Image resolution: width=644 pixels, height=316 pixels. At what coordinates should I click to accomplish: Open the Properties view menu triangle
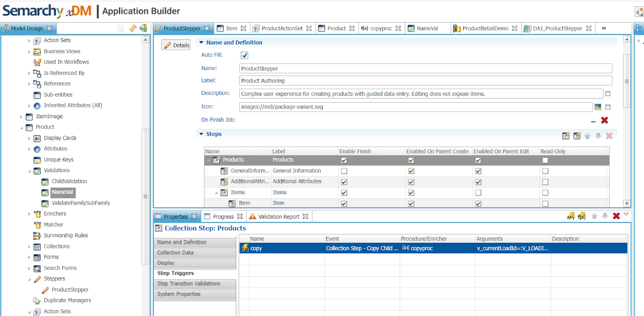[x=626, y=214]
